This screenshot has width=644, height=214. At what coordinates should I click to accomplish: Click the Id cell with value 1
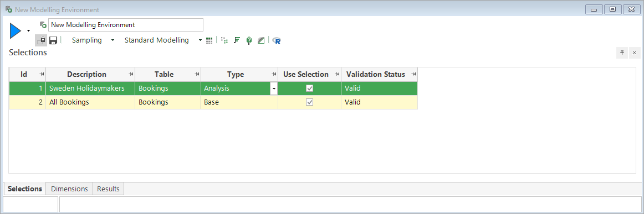[x=28, y=88]
